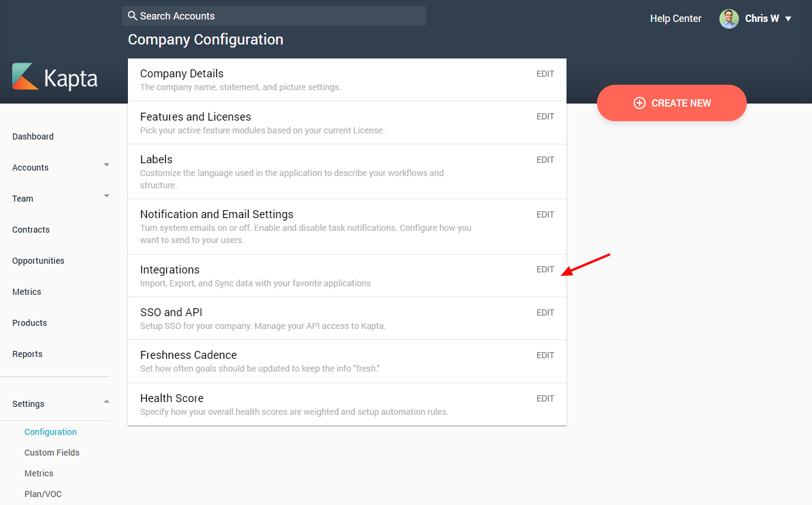This screenshot has width=812, height=505.
Task: Edit the Integrations settings
Action: (545, 269)
